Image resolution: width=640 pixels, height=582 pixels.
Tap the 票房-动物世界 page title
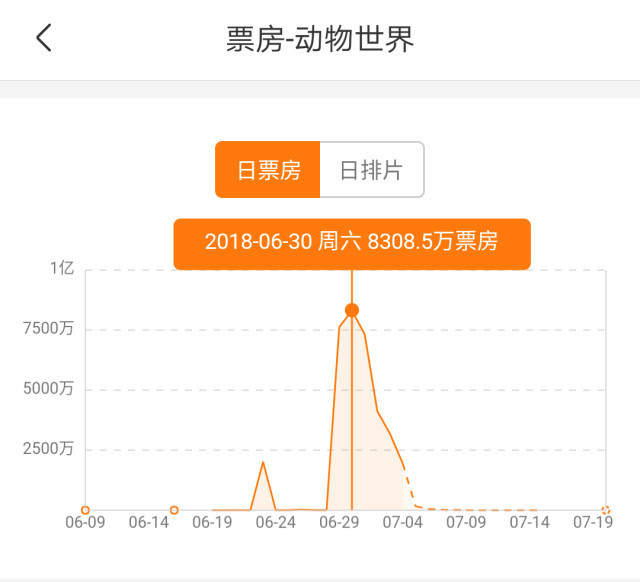click(x=320, y=39)
